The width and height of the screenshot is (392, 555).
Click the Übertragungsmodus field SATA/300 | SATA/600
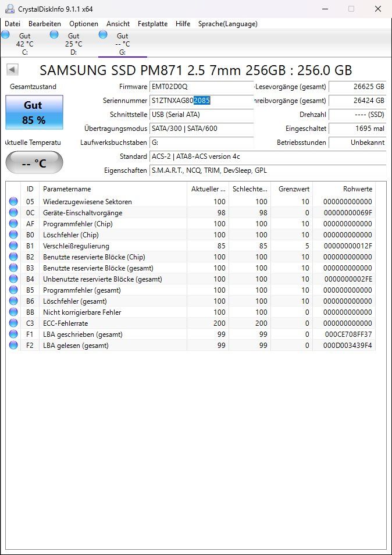(202, 129)
